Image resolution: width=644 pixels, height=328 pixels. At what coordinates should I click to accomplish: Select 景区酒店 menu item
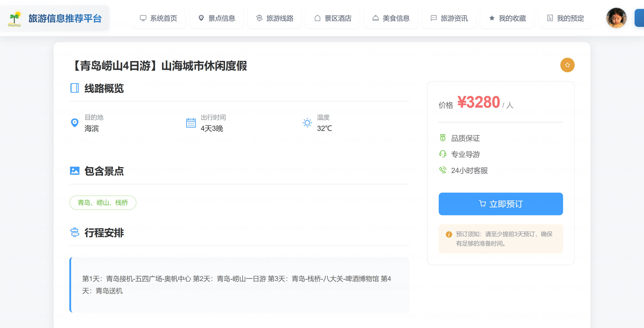333,18
